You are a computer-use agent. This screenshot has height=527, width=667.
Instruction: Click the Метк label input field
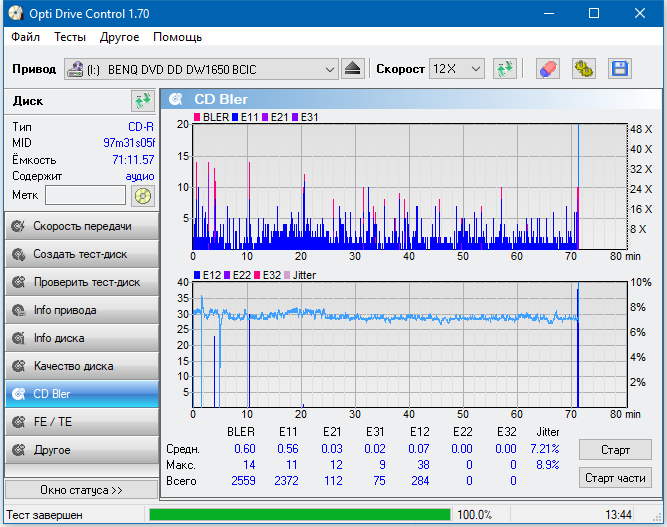pyautogui.click(x=85, y=195)
